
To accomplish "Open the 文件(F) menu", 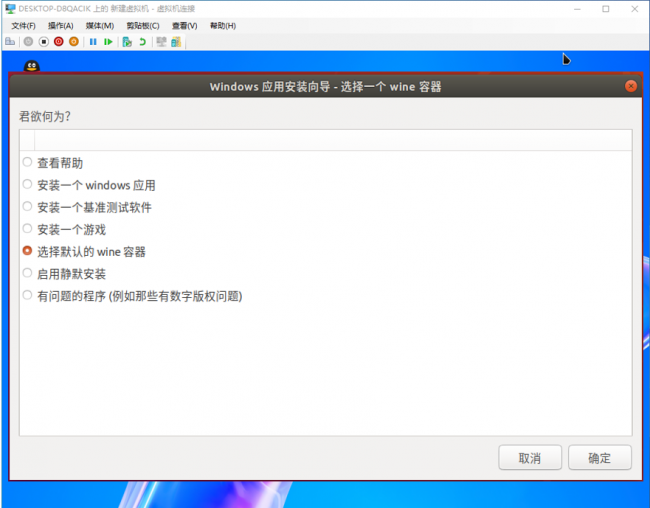I will (23, 26).
